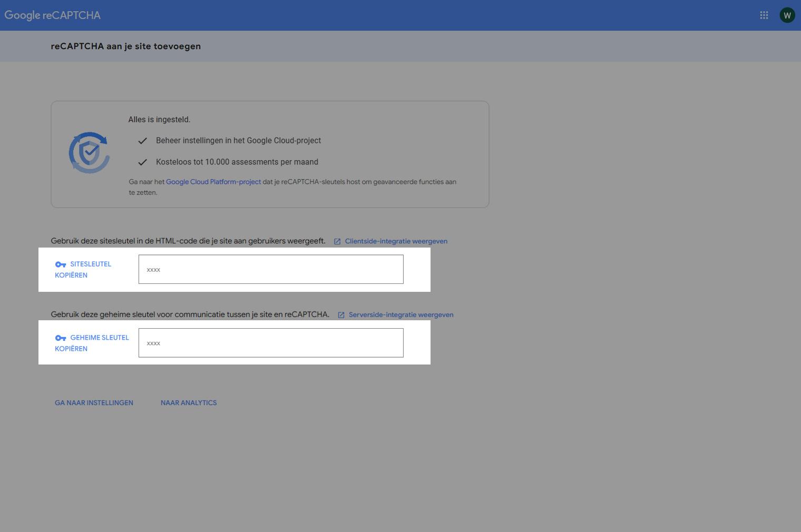Open the Naar Analytics button
The height and width of the screenshot is (532, 801).
(189, 403)
